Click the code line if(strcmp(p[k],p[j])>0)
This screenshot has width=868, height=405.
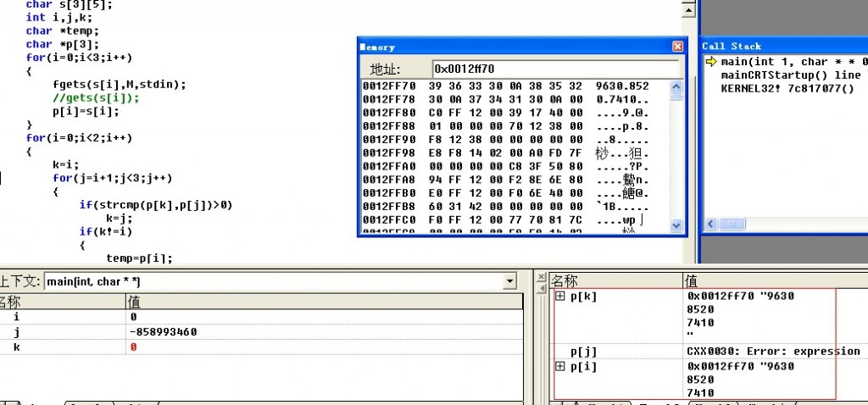point(156,205)
